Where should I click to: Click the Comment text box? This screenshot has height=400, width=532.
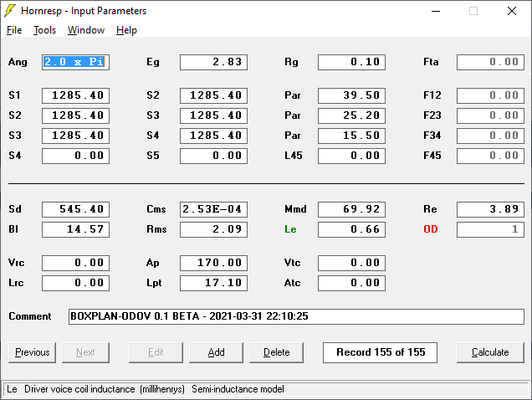coord(296,316)
